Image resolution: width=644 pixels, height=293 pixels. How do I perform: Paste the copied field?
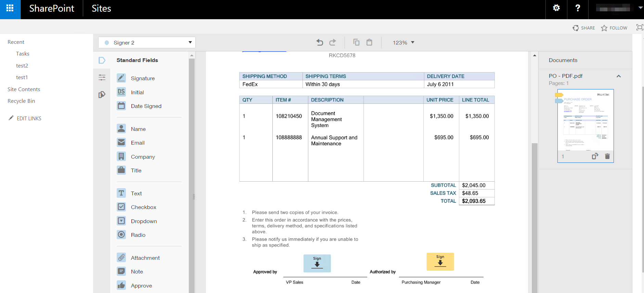coord(369,42)
